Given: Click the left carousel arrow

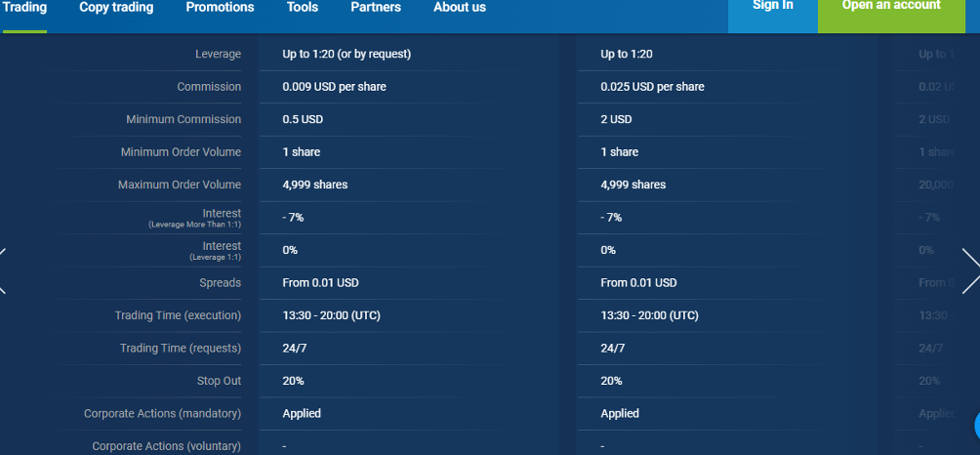Looking at the screenshot, I should point(3,271).
